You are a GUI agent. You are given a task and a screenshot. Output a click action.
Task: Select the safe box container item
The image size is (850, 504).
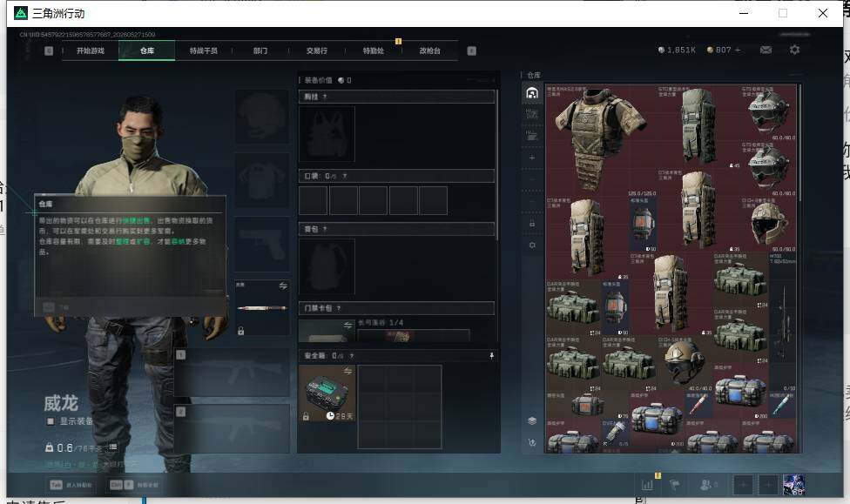(x=327, y=393)
